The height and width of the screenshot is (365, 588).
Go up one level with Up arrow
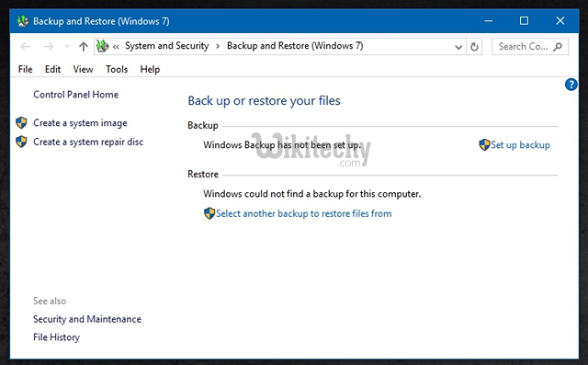[x=84, y=47]
